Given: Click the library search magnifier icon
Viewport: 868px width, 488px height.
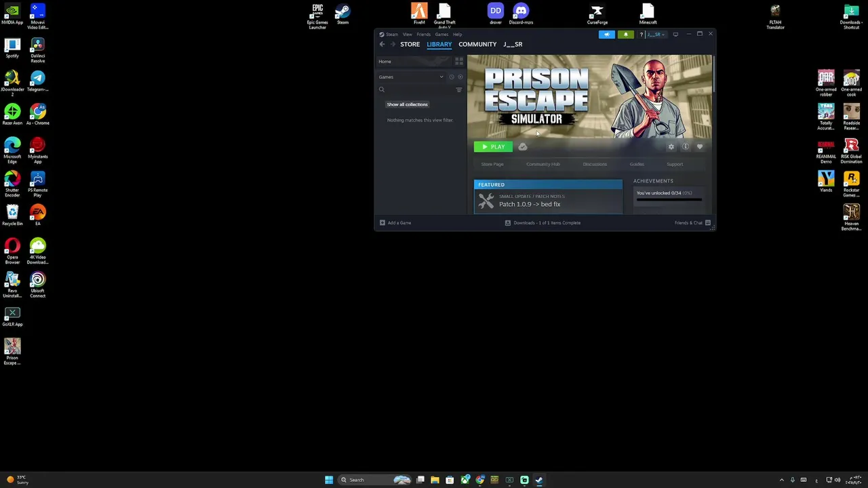Looking at the screenshot, I should point(382,89).
